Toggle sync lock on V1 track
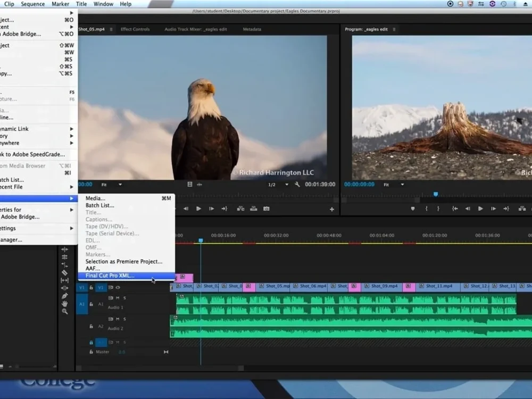This screenshot has height=399, width=532. point(111,287)
